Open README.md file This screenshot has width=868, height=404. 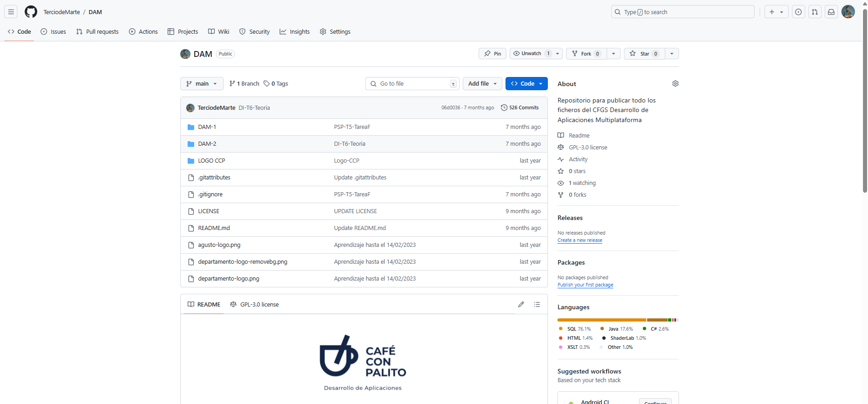[x=214, y=228]
